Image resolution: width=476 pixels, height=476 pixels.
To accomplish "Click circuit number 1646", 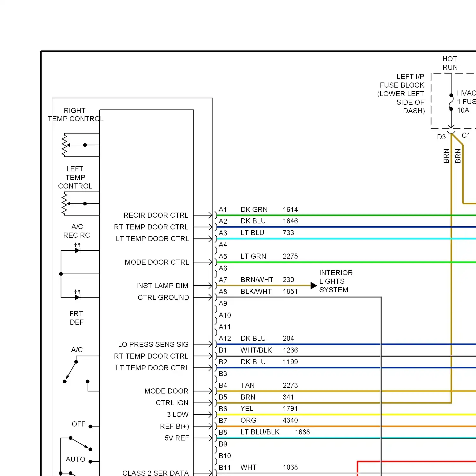I will pyautogui.click(x=290, y=221).
